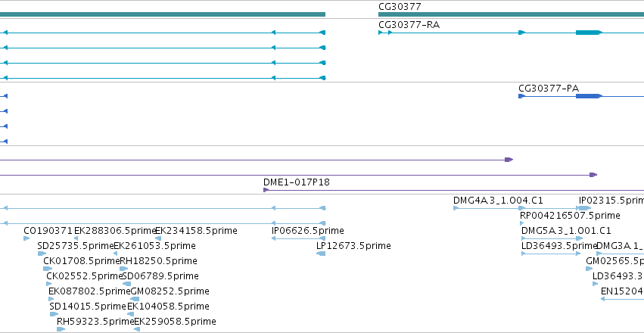644x333 pixels.
Task: Click the DMG5A3_1.001.C1 alignment
Action: tap(552, 238)
